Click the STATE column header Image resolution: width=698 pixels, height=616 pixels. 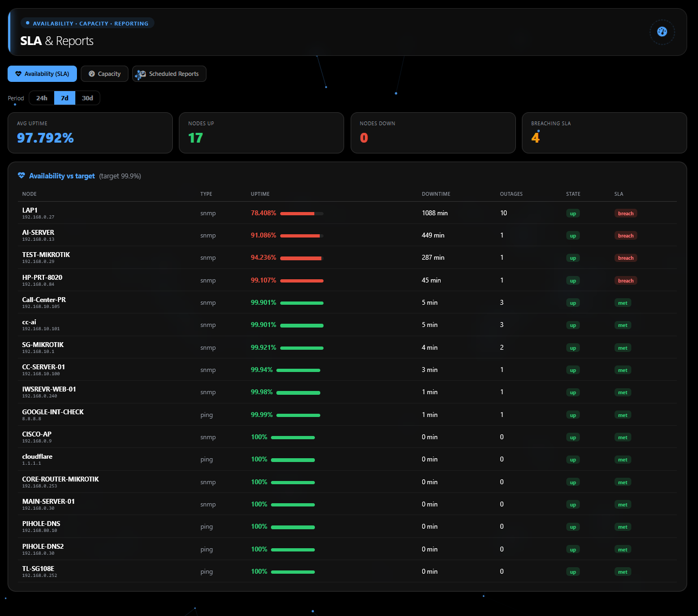click(x=573, y=194)
